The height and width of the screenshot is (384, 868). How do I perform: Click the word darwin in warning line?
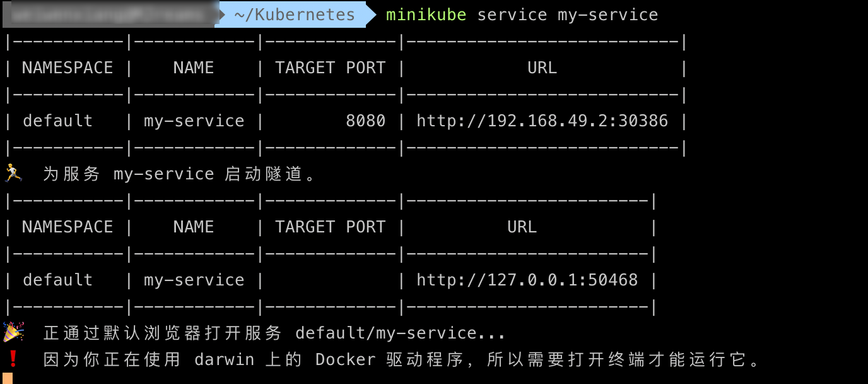point(224,359)
